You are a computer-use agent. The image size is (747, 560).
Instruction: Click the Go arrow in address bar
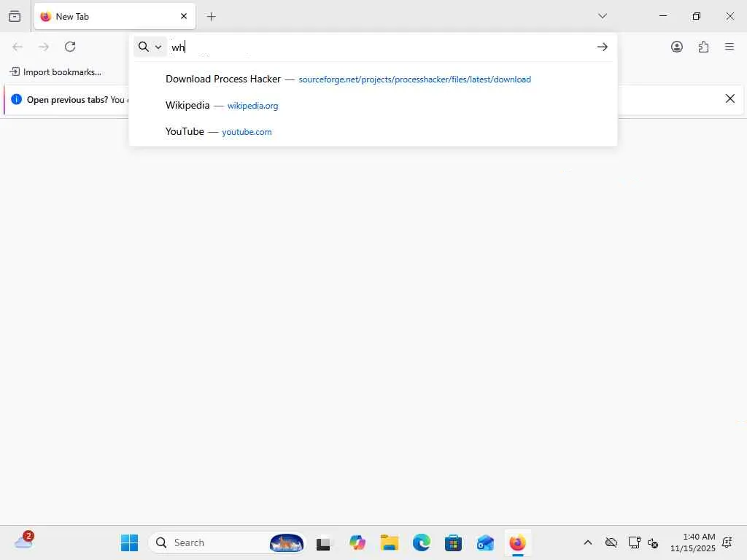click(602, 47)
